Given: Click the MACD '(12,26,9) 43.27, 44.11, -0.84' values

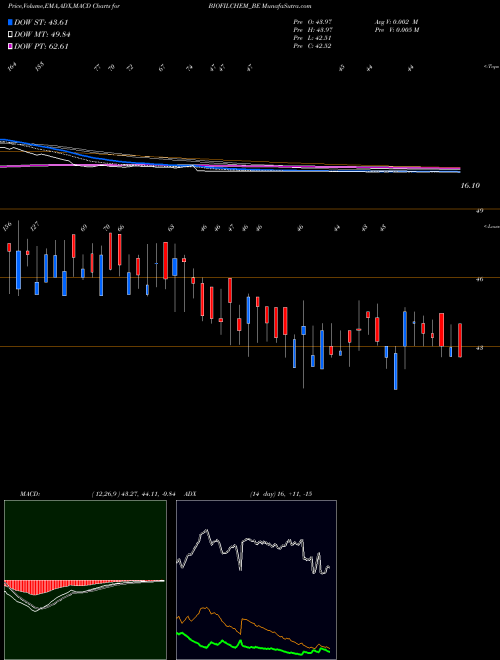Looking at the screenshot, I should tap(133, 494).
